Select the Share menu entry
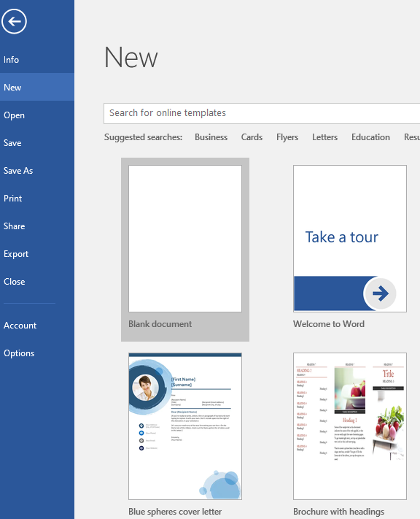 [x=37, y=226]
